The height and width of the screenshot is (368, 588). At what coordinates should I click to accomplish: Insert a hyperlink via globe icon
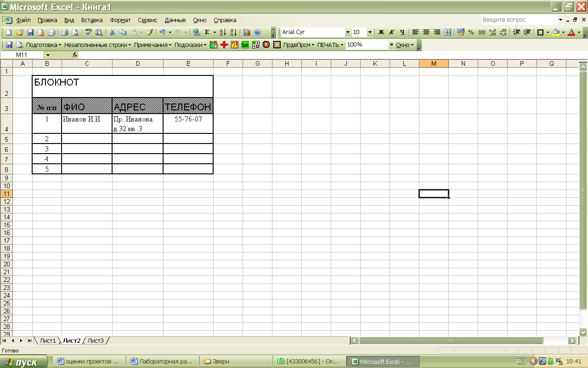click(x=197, y=32)
